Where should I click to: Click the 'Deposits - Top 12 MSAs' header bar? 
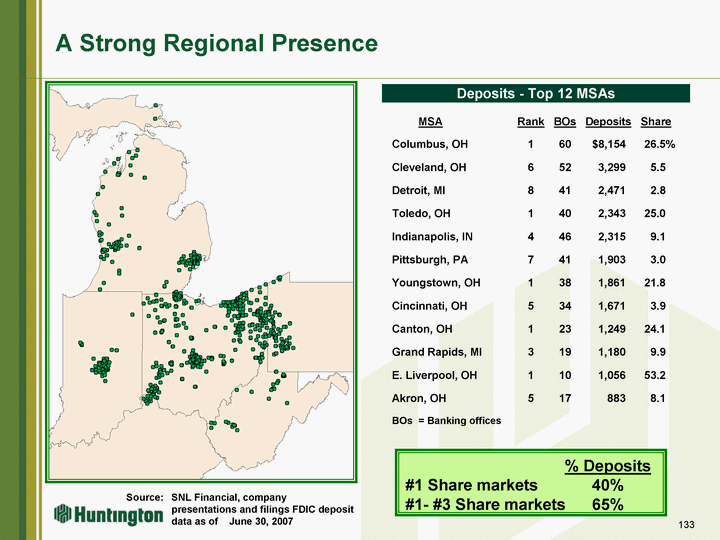point(537,93)
